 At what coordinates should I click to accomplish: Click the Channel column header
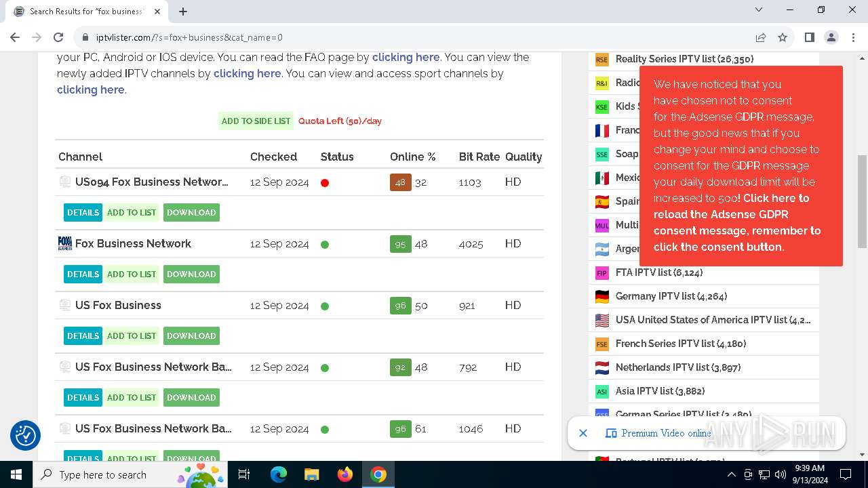coord(80,157)
